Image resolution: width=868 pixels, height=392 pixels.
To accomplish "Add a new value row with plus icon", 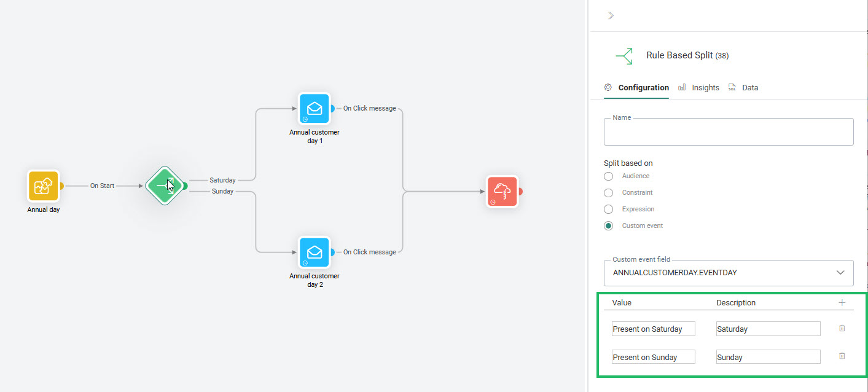I will [x=842, y=303].
